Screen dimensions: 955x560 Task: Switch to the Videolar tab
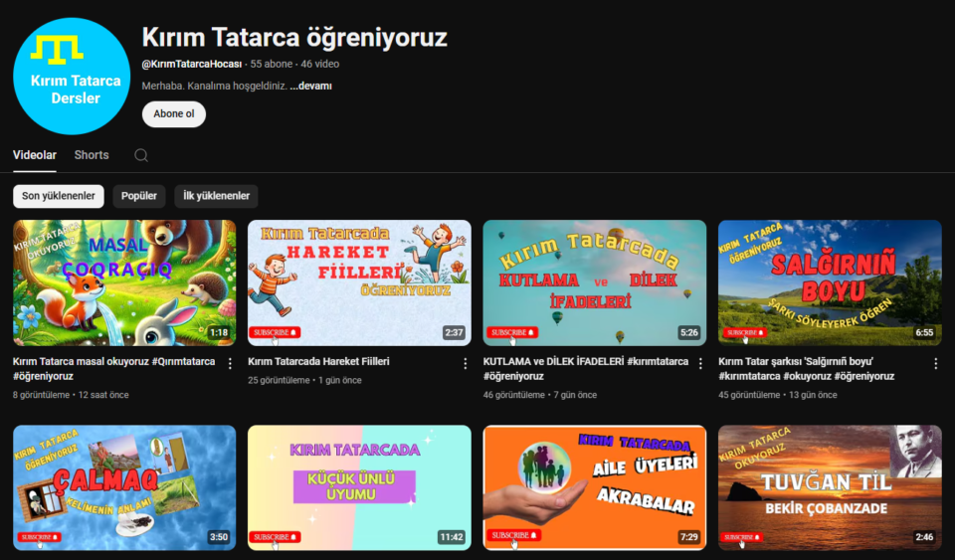coord(35,155)
